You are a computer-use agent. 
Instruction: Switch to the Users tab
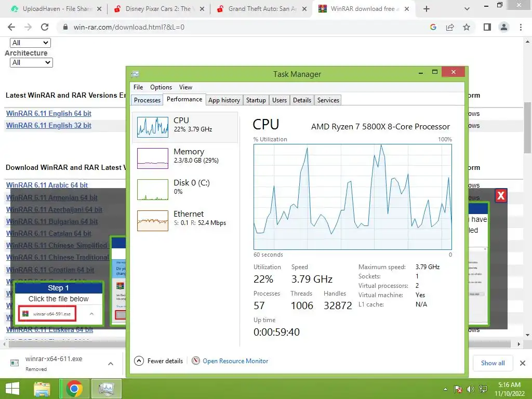click(x=279, y=100)
